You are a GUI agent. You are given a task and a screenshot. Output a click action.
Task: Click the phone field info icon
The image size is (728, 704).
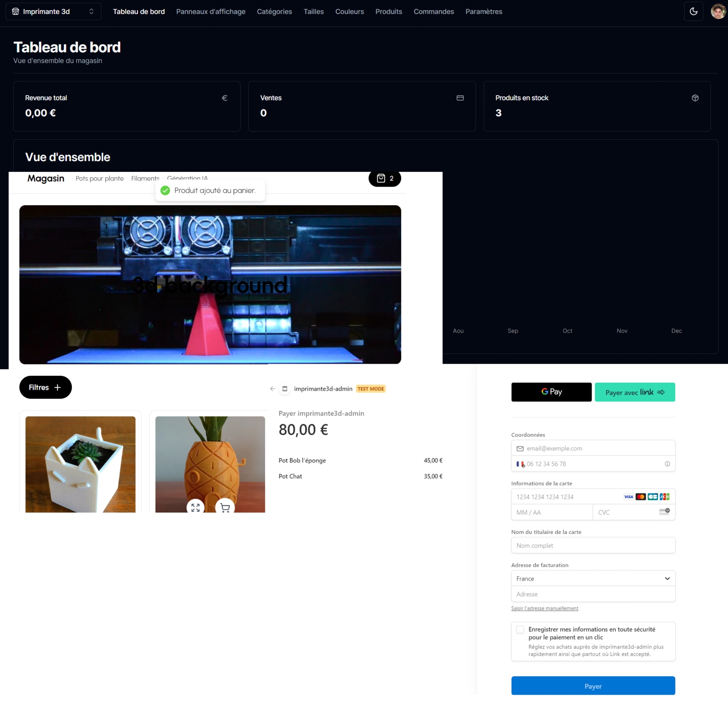pos(667,464)
